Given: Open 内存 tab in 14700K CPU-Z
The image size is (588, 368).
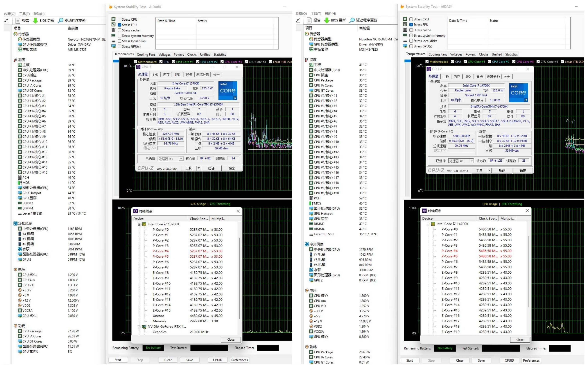Looking at the screenshot, I should (x=457, y=77).
